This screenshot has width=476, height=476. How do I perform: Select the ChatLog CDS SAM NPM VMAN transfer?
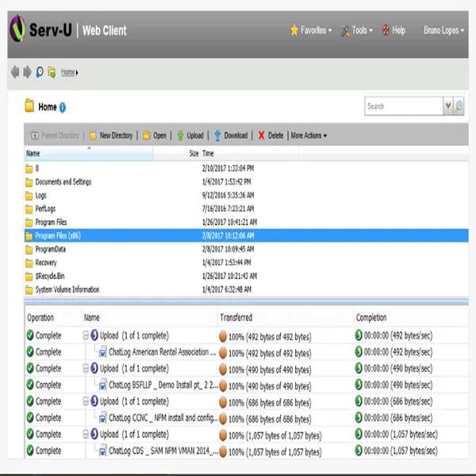(246, 451)
